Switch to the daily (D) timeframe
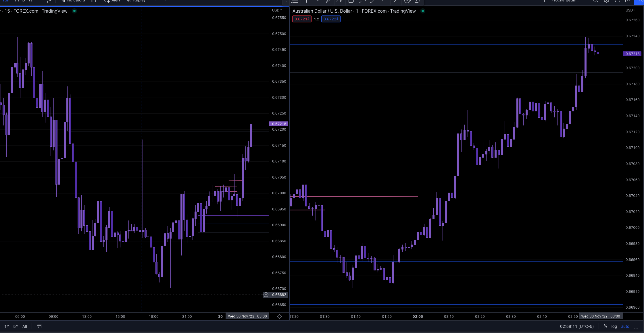 [x=24, y=1]
